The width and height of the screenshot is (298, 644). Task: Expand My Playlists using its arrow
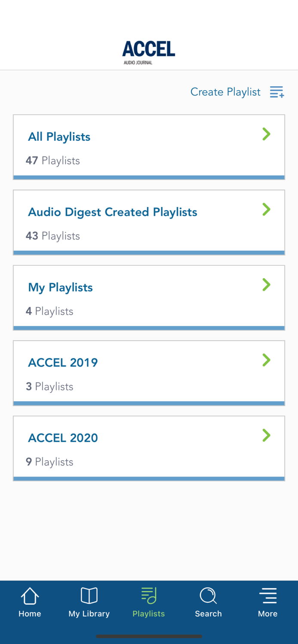pos(267,285)
